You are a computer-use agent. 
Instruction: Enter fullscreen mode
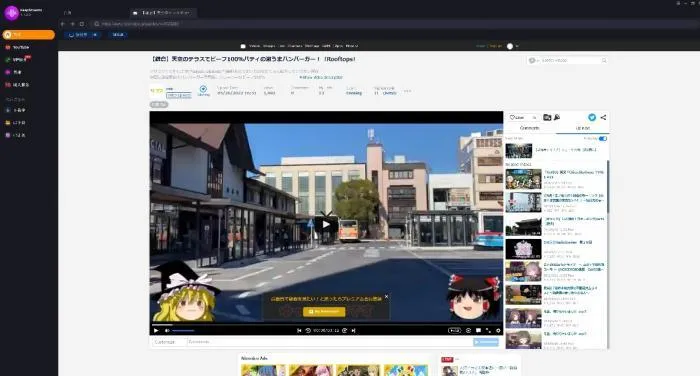click(x=488, y=331)
